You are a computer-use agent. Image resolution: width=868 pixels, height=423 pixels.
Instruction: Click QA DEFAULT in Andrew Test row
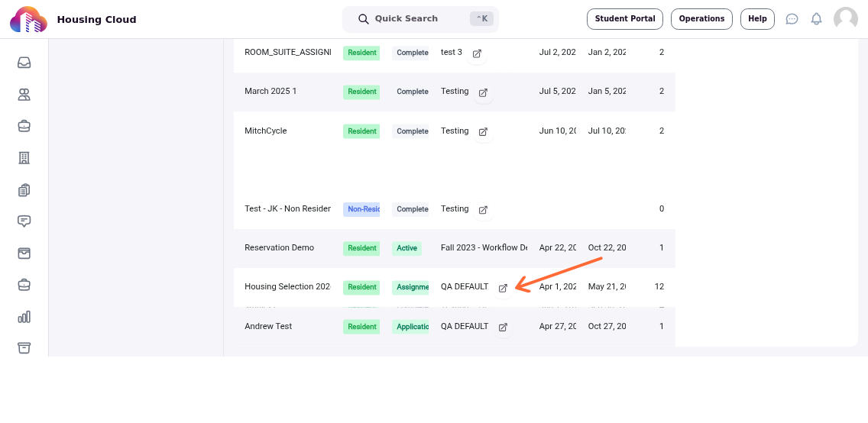[x=465, y=326]
